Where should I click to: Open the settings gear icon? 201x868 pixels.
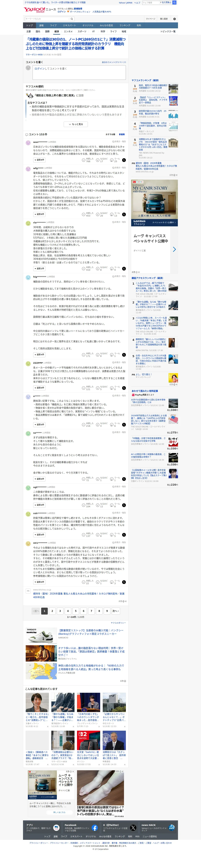[x=174, y=19]
